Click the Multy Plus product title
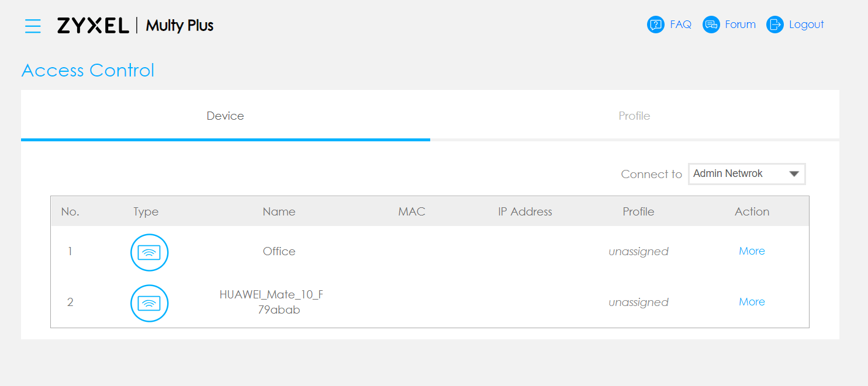This screenshot has width=868, height=386. pyautogui.click(x=179, y=26)
